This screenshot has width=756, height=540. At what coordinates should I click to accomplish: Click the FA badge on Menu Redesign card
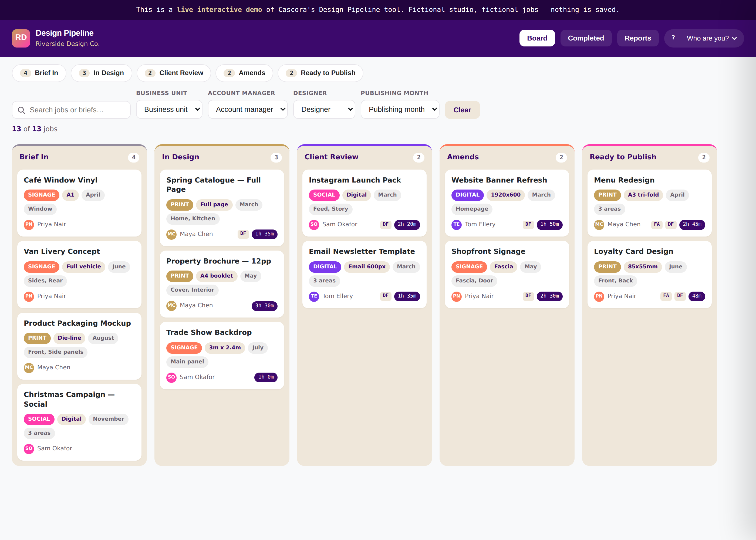click(x=657, y=224)
